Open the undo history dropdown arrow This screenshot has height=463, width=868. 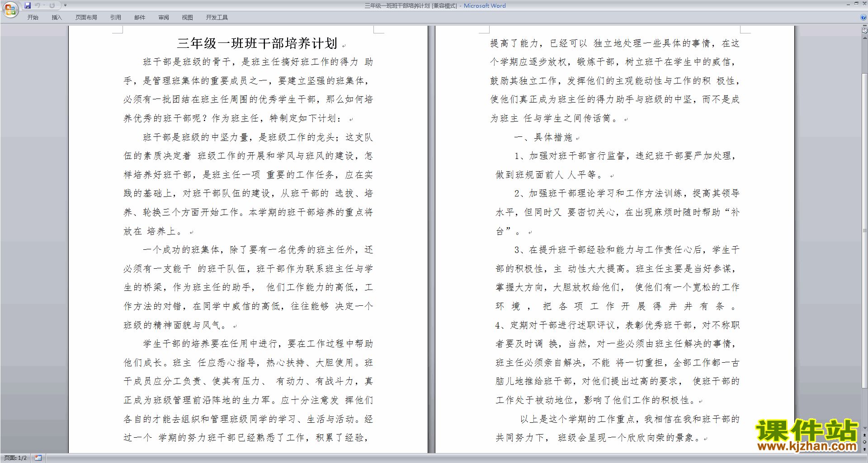pyautogui.click(x=44, y=5)
